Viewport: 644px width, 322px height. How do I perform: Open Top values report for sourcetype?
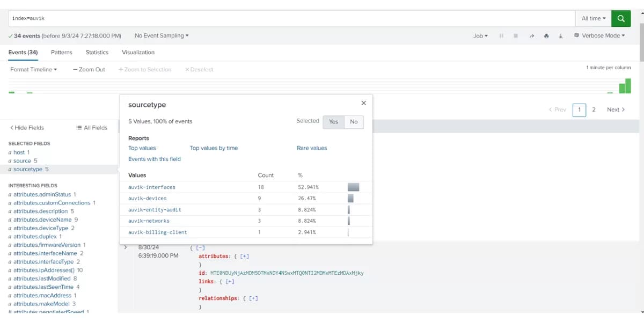142,148
